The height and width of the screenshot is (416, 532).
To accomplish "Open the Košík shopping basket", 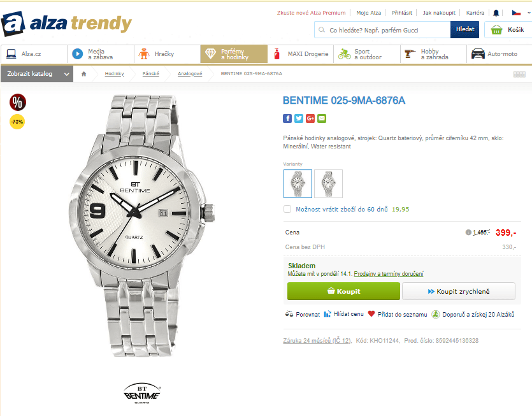I will tap(508, 30).
